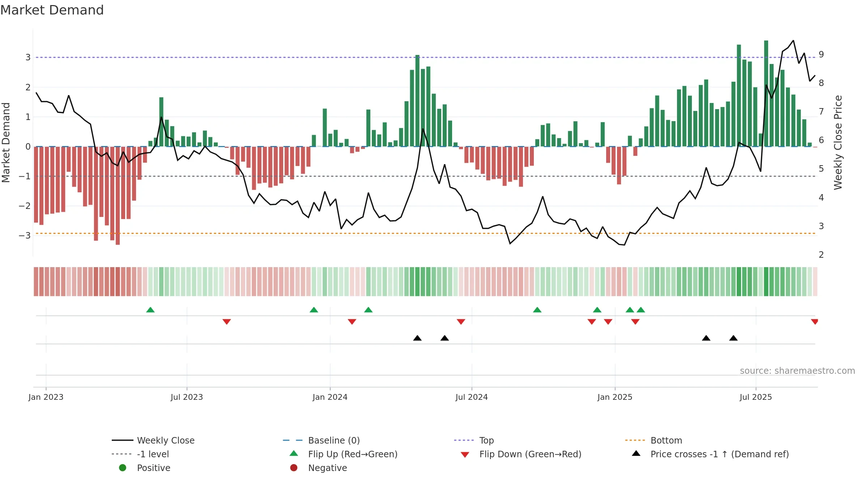Screen dimensions: 868x488
Task: Click red triangle icon in Flip Down legend
Action: (x=465, y=455)
